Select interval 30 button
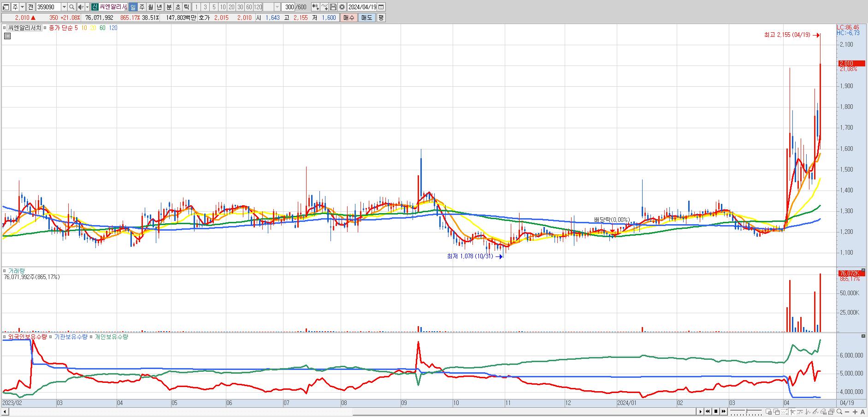Image resolution: width=868 pixels, height=417 pixels. pos(240,7)
